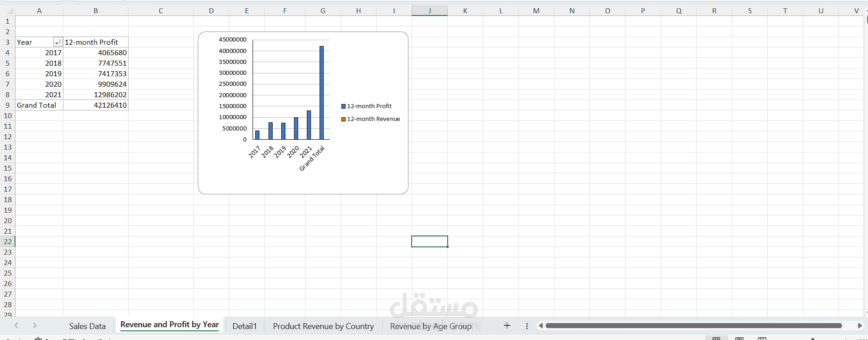Select the cell with year 2021

(39, 94)
